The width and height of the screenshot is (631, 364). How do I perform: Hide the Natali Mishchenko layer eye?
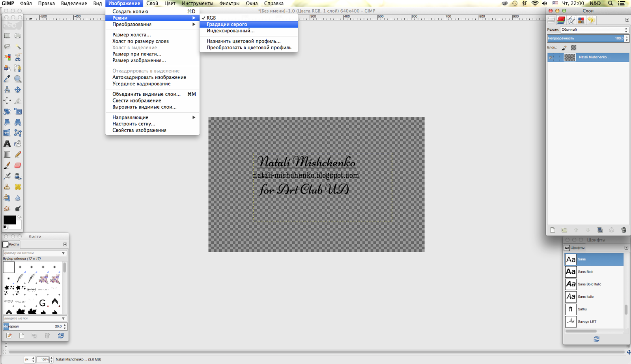(551, 58)
